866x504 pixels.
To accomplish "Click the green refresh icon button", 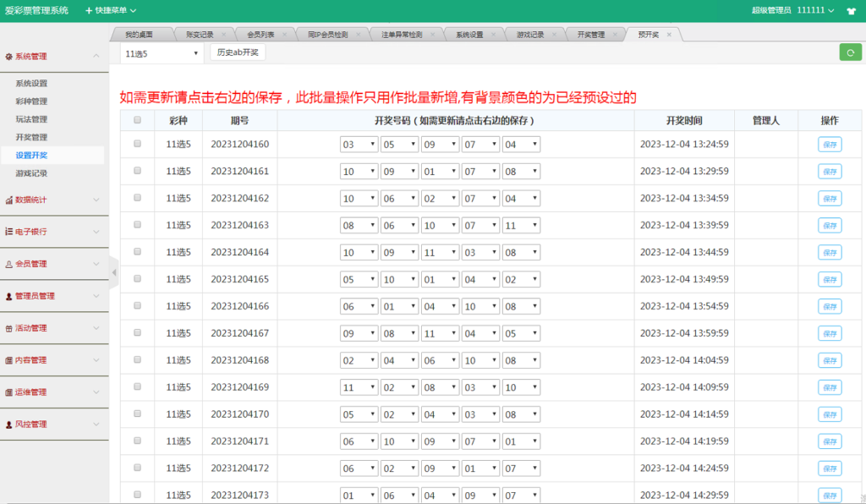I will 852,52.
